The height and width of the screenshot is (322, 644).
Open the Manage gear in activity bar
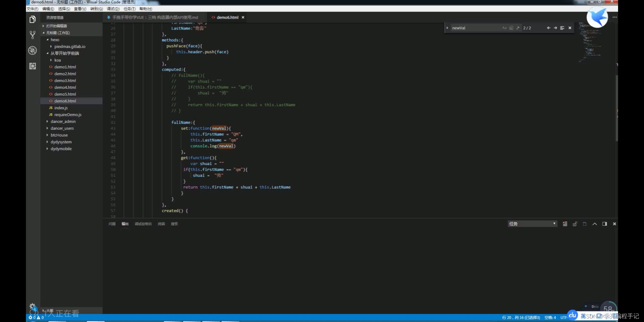point(32,306)
